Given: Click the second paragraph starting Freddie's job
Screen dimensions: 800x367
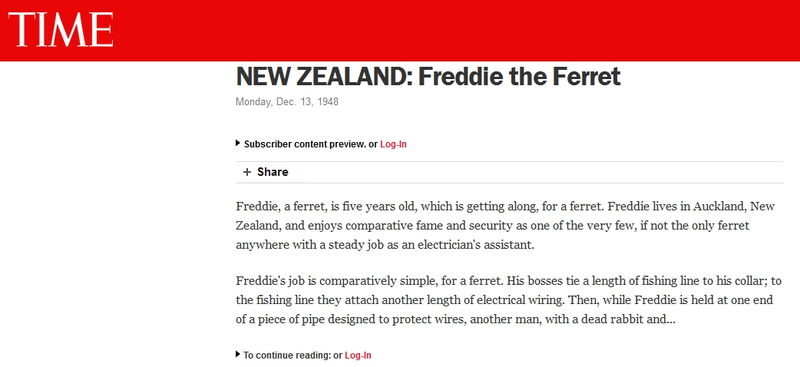Looking at the screenshot, I should click(508, 301).
